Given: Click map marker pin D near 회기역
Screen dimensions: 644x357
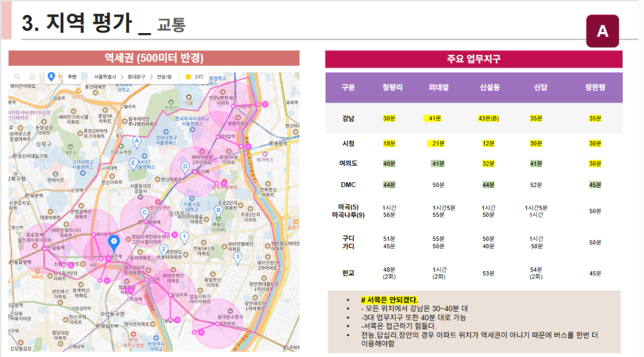Looking at the screenshot, I should coord(185,167).
